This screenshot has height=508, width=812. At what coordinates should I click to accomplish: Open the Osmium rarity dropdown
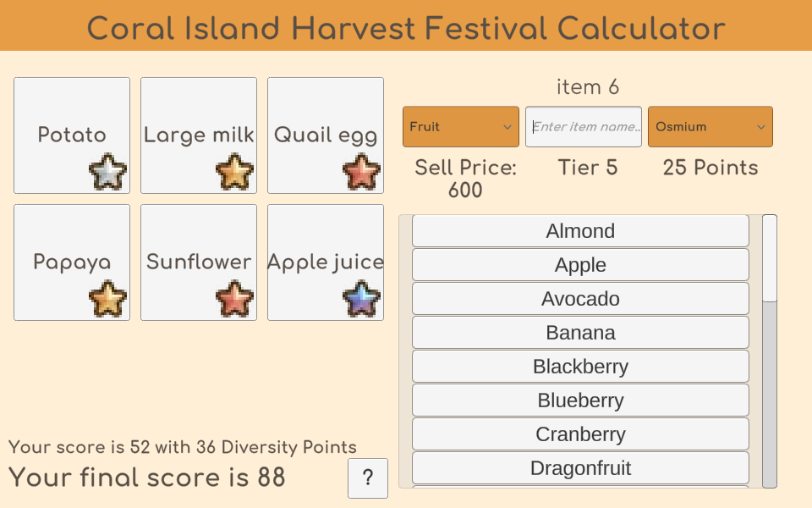[x=710, y=126]
